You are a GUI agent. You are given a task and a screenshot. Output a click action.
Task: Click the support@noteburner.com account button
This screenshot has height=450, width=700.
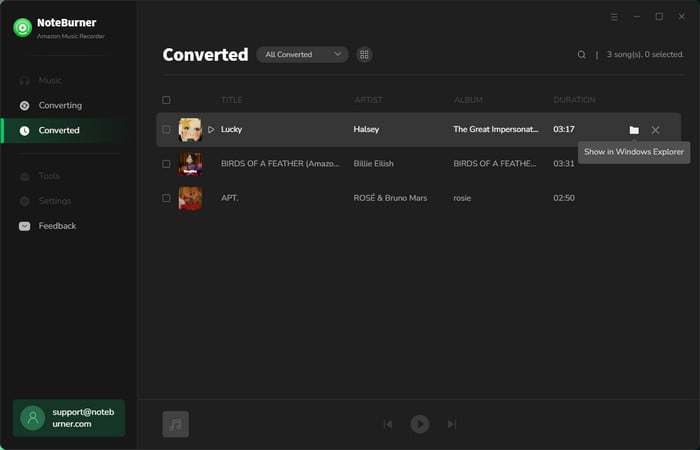[x=69, y=418]
